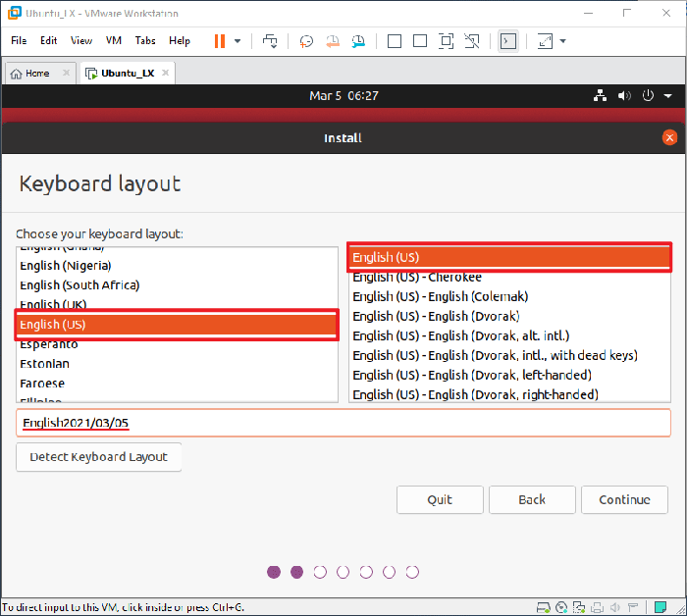Image resolution: width=687 pixels, height=616 pixels.
Task: Close the Install window with orange X
Action: tap(669, 138)
